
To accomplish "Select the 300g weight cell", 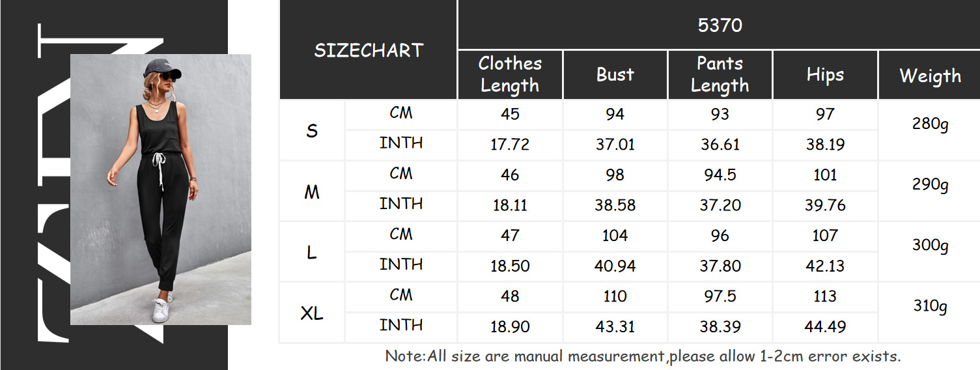I will click(930, 245).
